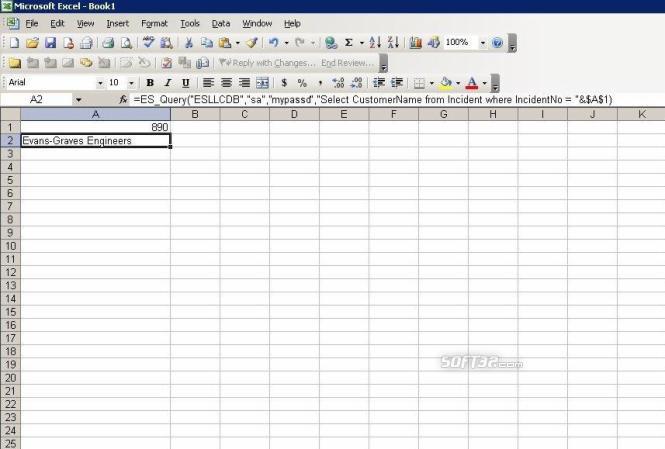The height and width of the screenshot is (449, 665).
Task: Click the Sort Ascending icon
Action: [x=375, y=42]
